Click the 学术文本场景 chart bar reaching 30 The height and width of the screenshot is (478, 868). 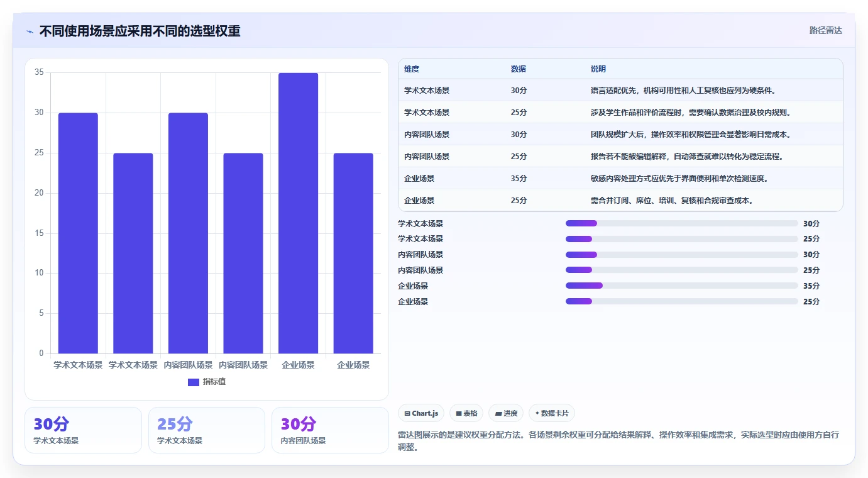pyautogui.click(x=78, y=233)
